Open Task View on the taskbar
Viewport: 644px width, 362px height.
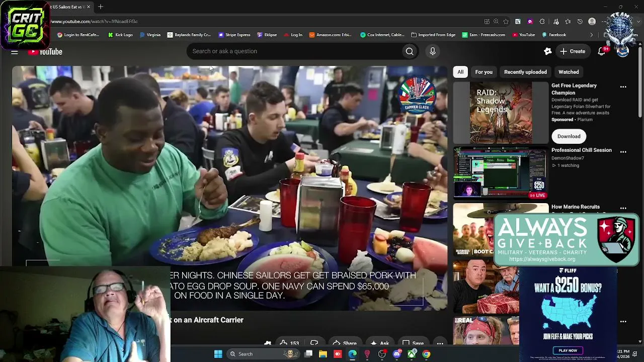coord(308,354)
